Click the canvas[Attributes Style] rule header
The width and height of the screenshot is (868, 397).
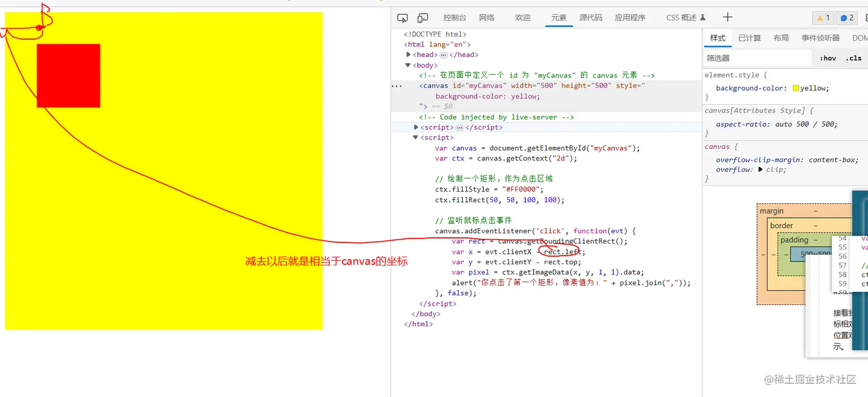759,110
